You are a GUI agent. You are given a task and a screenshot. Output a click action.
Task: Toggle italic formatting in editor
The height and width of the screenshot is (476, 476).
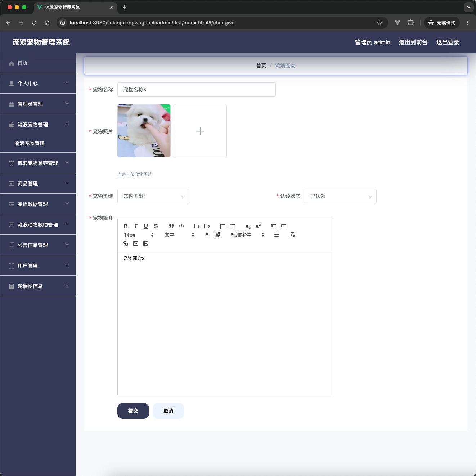pyautogui.click(x=136, y=226)
